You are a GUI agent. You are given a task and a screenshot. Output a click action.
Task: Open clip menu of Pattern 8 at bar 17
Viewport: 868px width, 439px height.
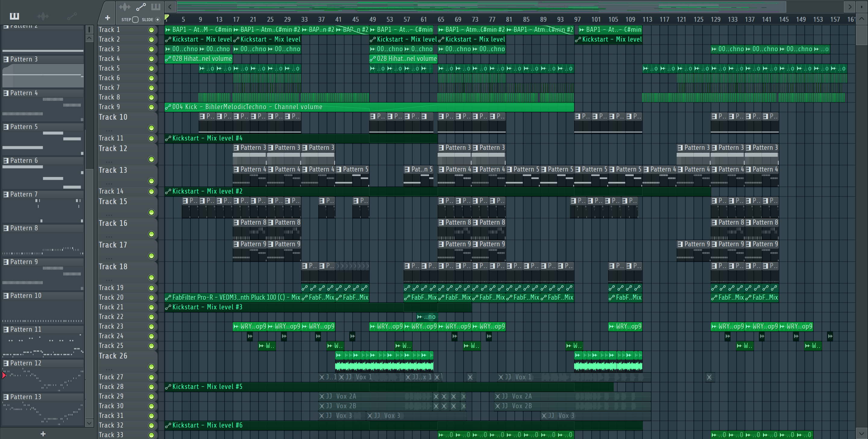(x=236, y=223)
